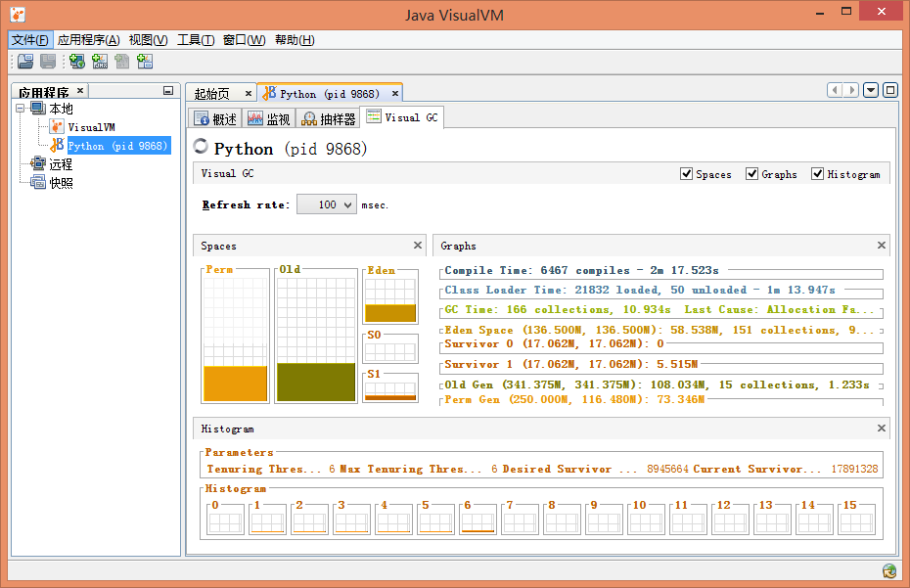Viewport: 910px width, 588px height.
Task: Switch to the 起始页 tab
Action: click(211, 94)
